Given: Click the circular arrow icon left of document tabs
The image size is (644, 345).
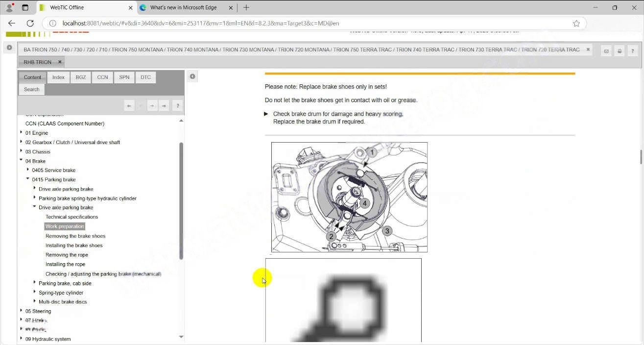Looking at the screenshot, I should click(x=9, y=48).
